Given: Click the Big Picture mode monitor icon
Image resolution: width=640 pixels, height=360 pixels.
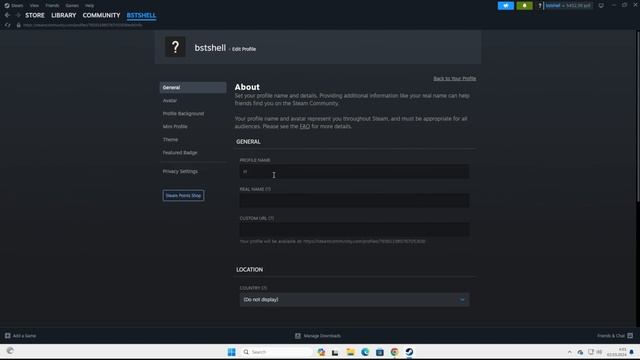Looking at the screenshot, I should [x=601, y=6].
